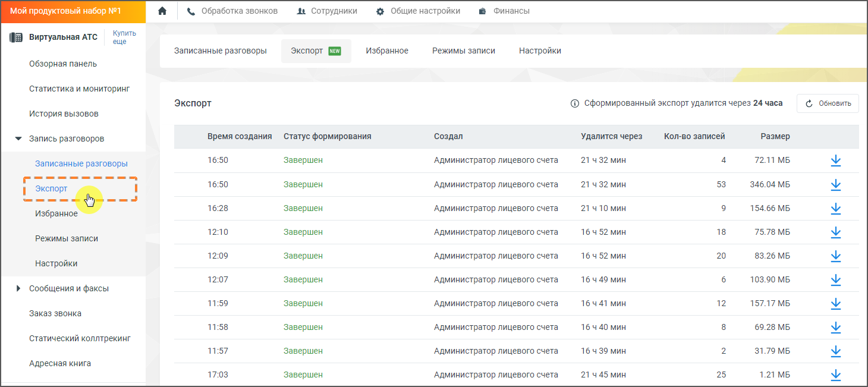The height and width of the screenshot is (387, 868).
Task: Click the Время создания column header
Action: [240, 136]
